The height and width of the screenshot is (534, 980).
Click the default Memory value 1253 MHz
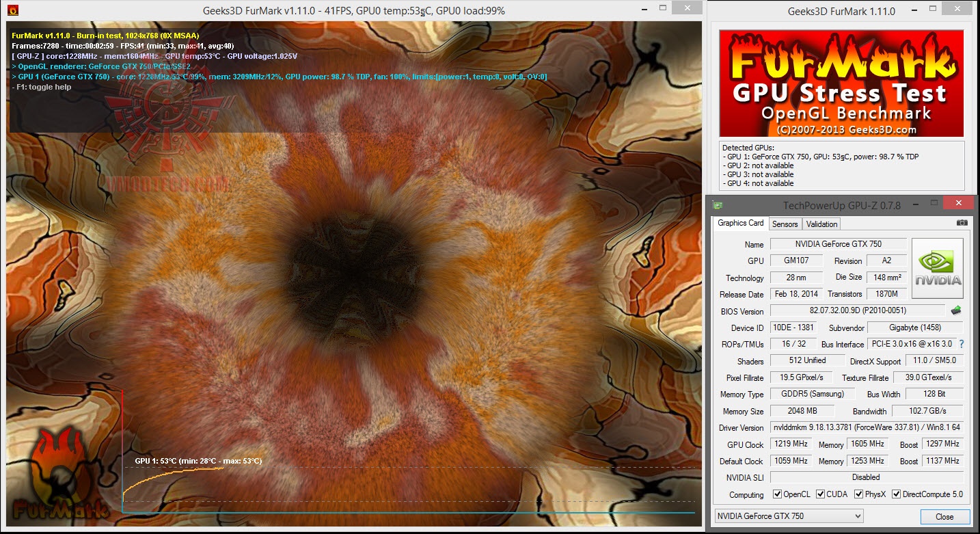click(868, 460)
